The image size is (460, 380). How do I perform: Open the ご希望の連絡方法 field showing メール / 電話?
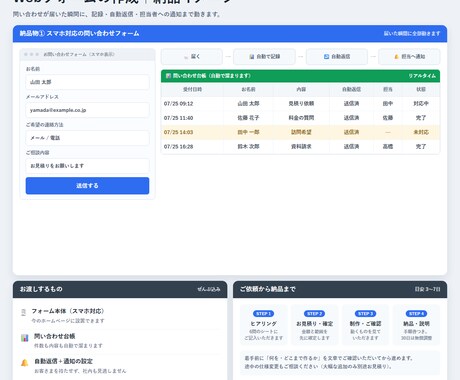(87, 138)
